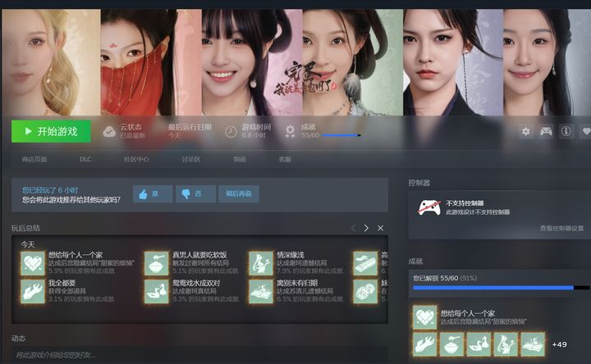The height and width of the screenshot is (364, 591).
Task: Start the game with 开始游戏 button
Action: pyautogui.click(x=51, y=131)
